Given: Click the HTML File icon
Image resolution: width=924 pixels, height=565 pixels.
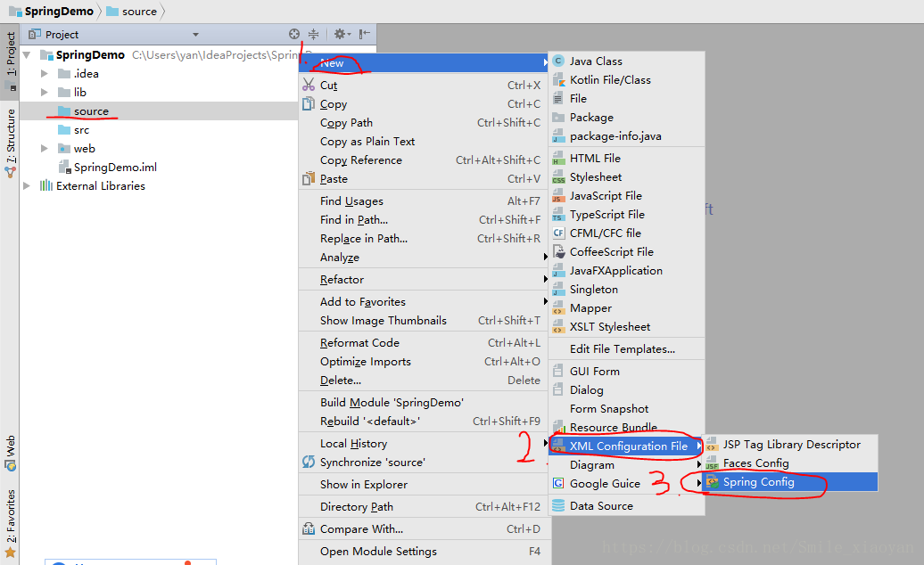Looking at the screenshot, I should [x=558, y=158].
